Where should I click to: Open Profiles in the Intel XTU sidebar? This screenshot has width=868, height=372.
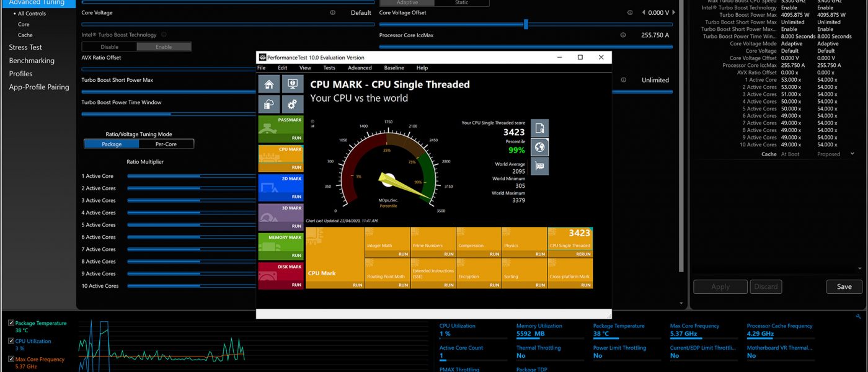point(20,74)
